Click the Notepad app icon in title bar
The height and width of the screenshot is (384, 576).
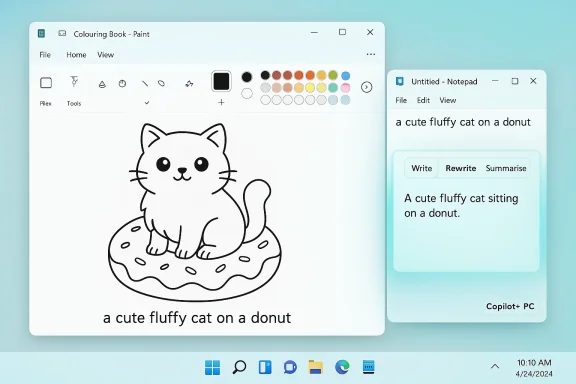(x=400, y=81)
